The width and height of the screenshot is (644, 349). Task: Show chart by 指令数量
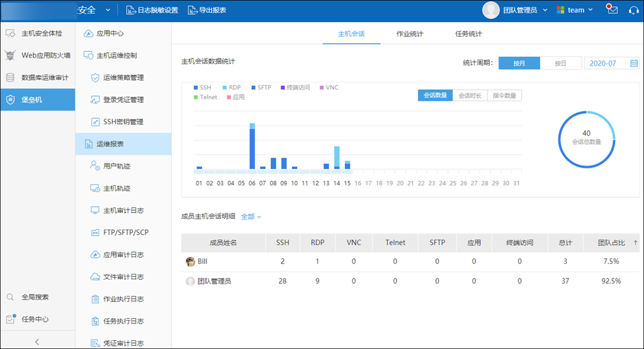[x=504, y=95]
